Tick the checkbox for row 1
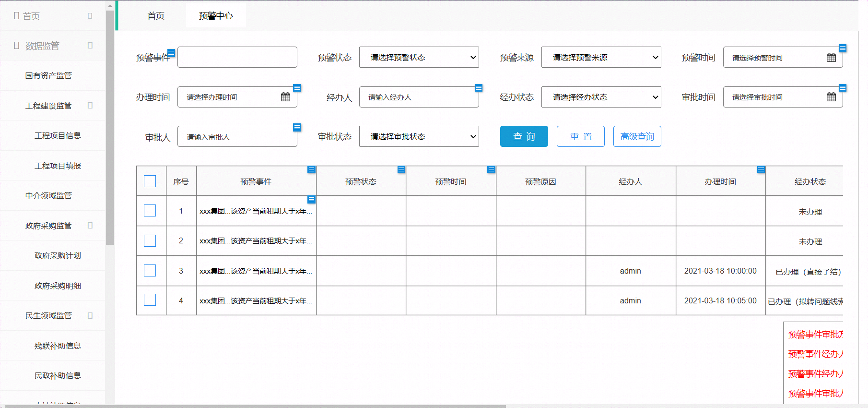868x408 pixels. point(150,211)
